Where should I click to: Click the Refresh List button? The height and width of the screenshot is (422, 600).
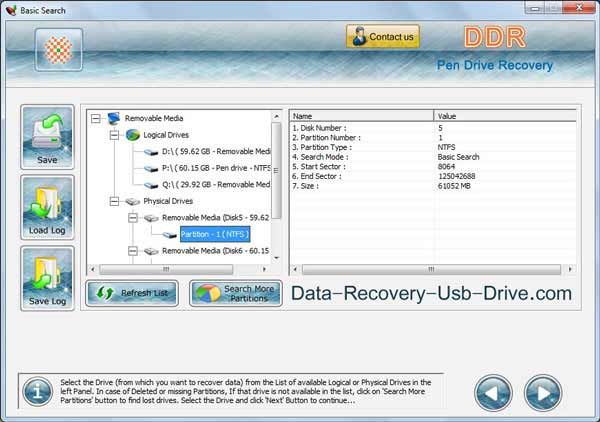click(x=132, y=293)
